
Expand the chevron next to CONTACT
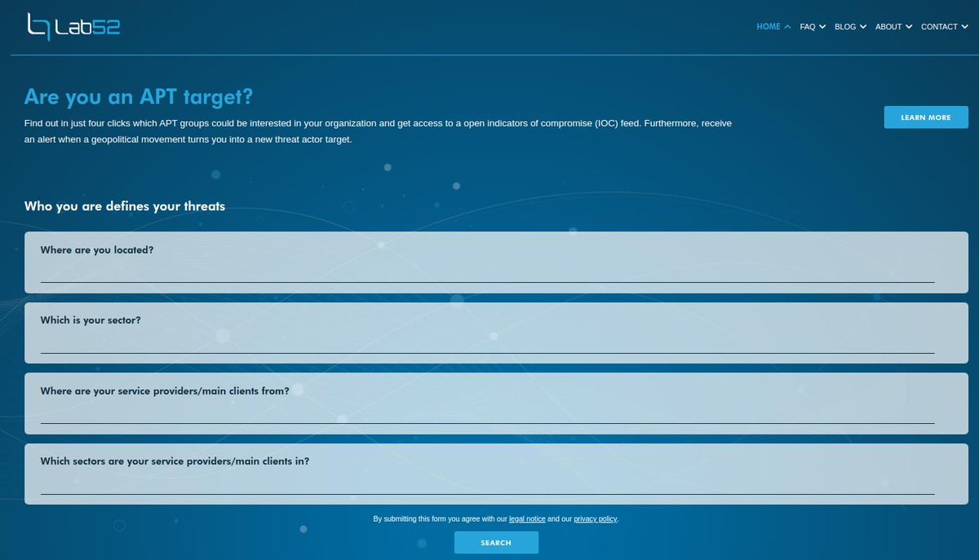(x=964, y=27)
